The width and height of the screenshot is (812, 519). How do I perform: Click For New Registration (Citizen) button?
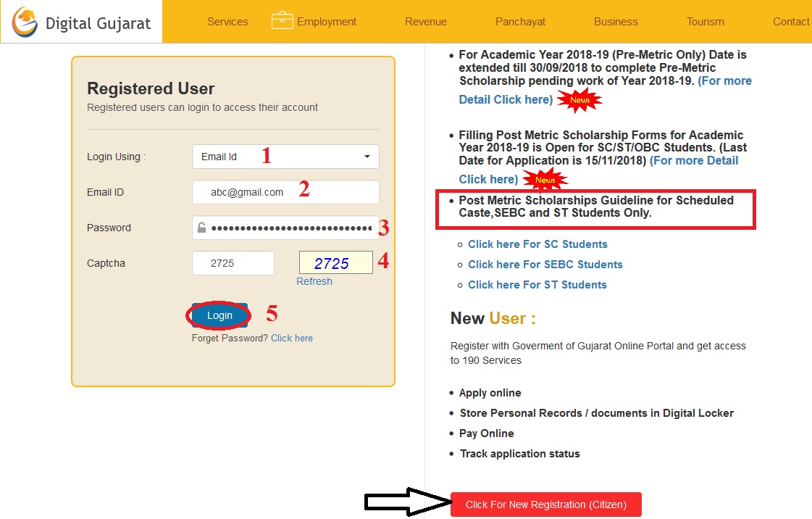pyautogui.click(x=545, y=505)
